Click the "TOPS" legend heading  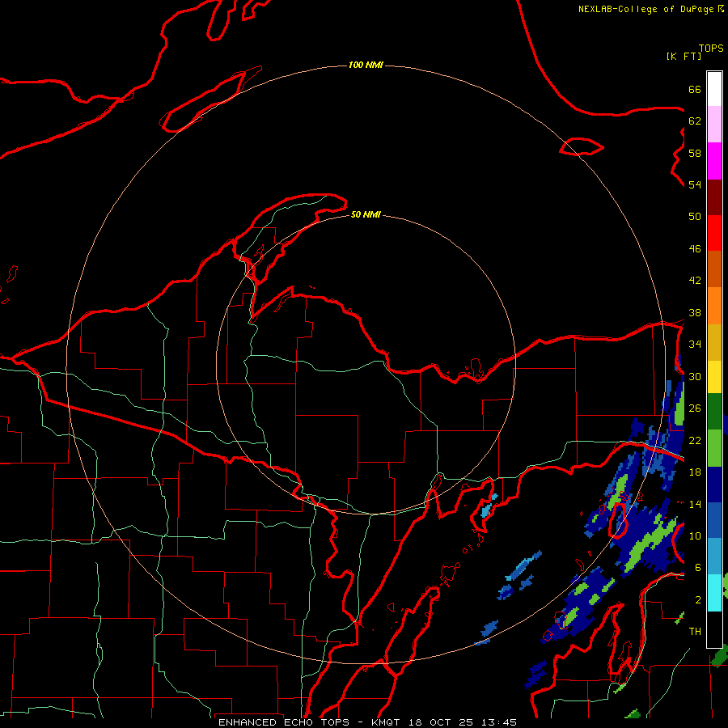pos(711,48)
